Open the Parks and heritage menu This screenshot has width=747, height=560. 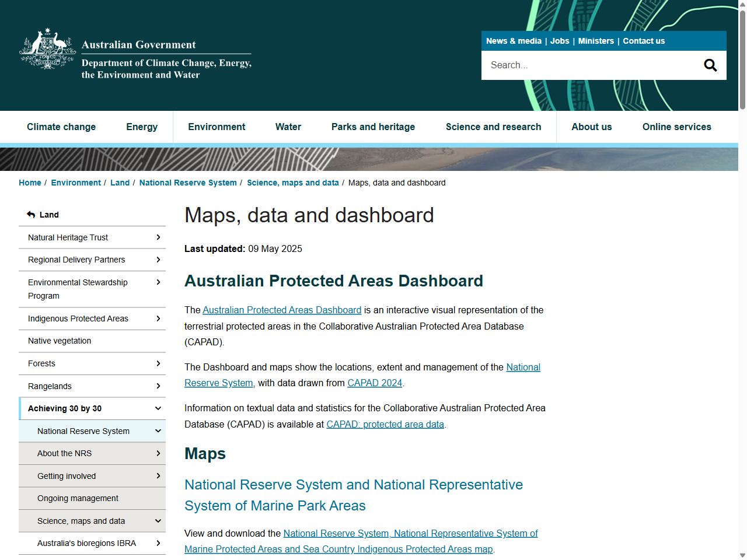point(373,127)
